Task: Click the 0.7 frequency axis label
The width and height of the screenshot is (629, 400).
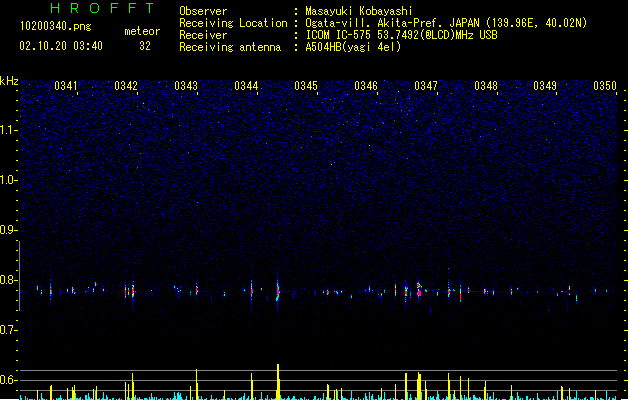Action: click(x=8, y=330)
